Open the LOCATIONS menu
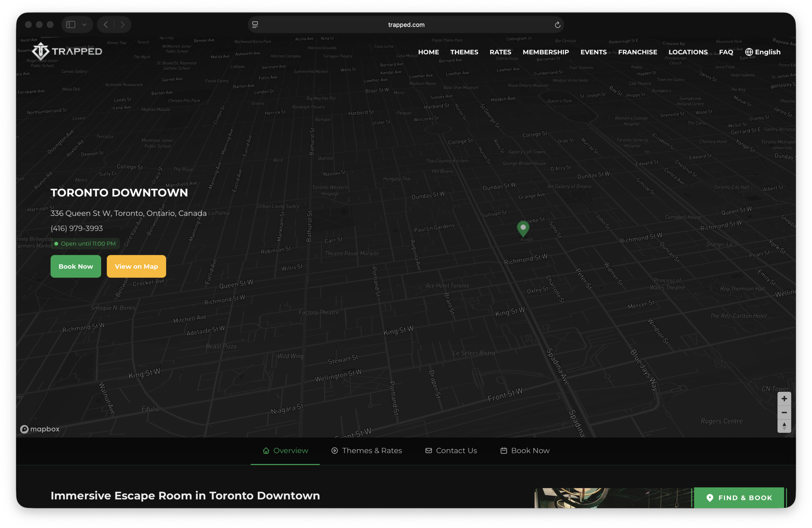812x528 pixels. [x=688, y=52]
